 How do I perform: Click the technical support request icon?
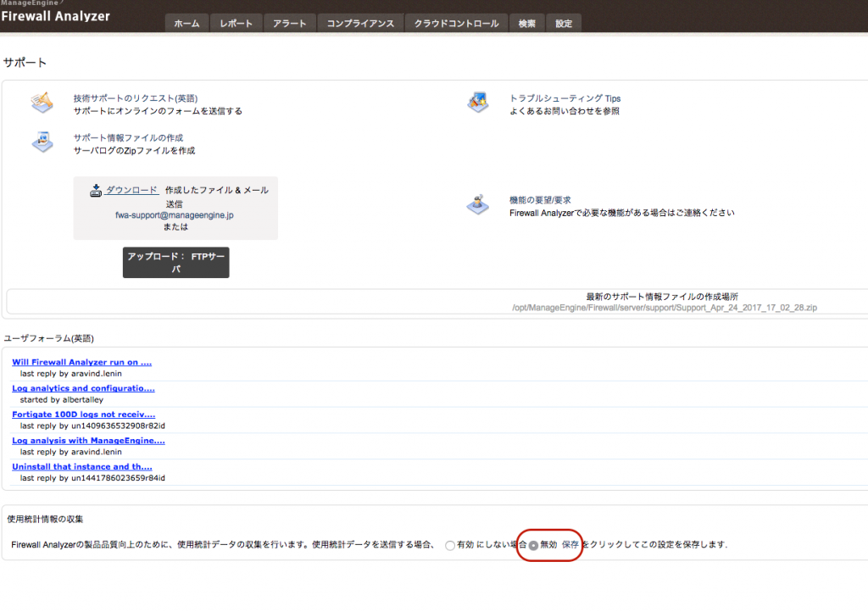pyautogui.click(x=42, y=103)
